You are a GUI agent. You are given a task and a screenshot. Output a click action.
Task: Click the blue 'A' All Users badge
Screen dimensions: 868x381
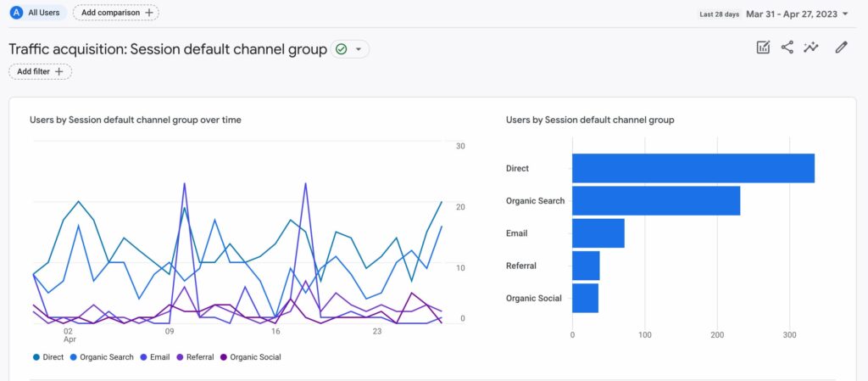(16, 13)
